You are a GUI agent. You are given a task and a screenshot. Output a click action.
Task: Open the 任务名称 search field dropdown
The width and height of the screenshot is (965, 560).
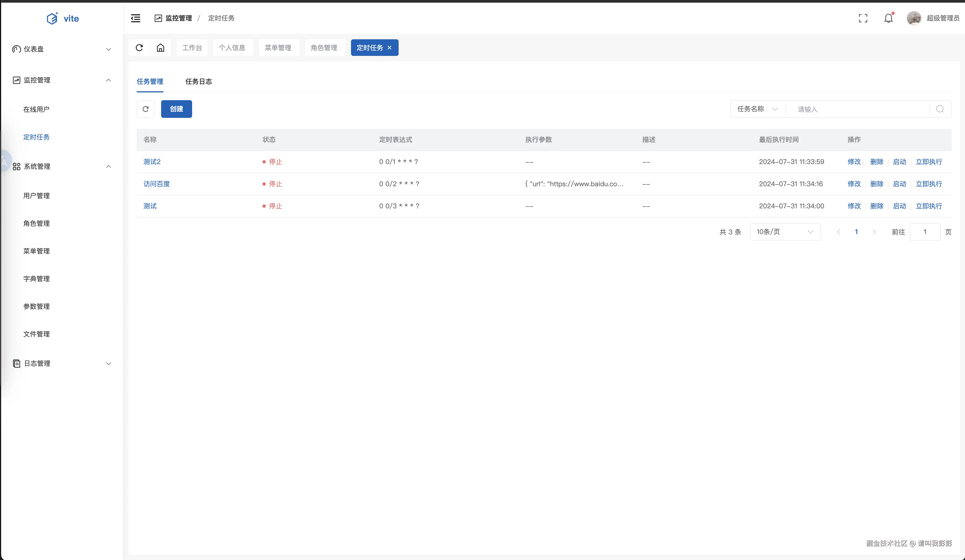757,109
